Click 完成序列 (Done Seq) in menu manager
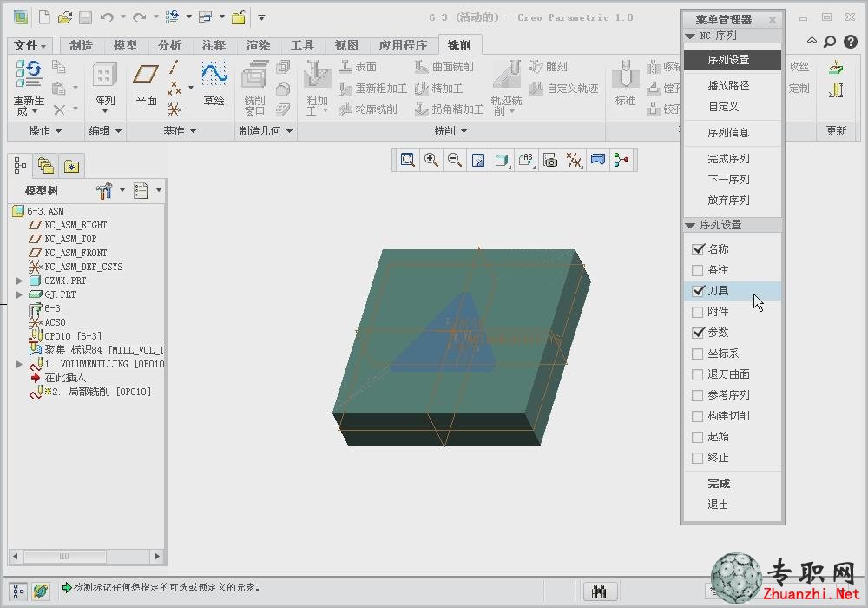The image size is (868, 608). click(x=728, y=159)
